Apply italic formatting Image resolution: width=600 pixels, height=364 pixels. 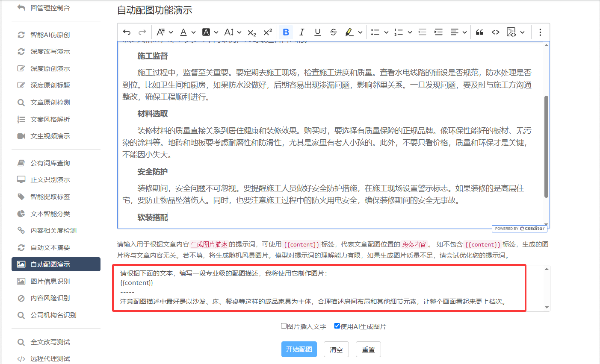click(301, 32)
